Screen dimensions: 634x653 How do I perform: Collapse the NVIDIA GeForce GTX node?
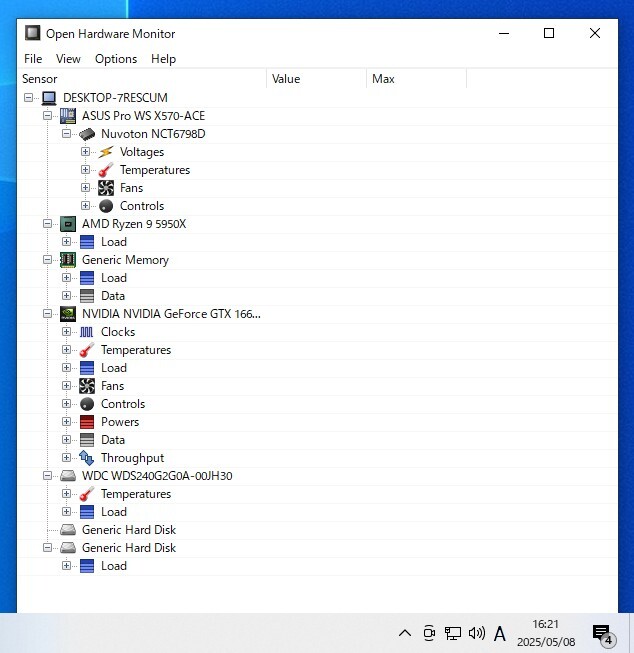tap(47, 314)
